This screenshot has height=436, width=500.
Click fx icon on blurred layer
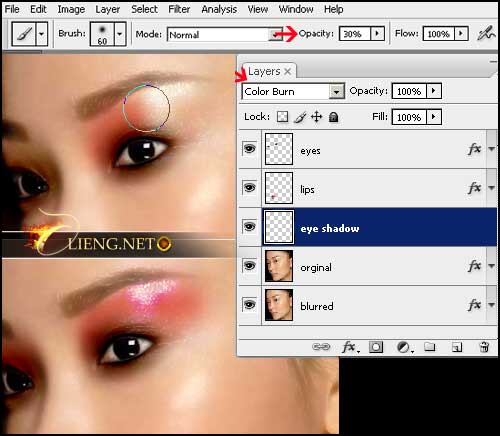click(474, 305)
